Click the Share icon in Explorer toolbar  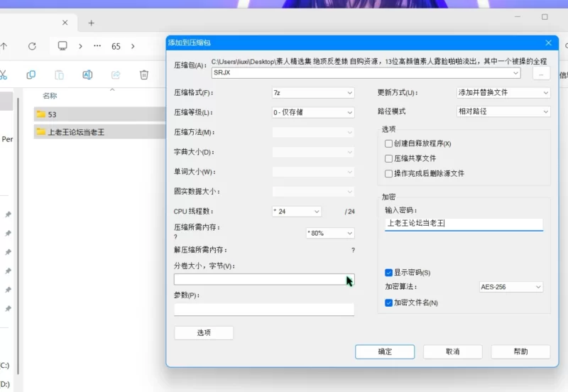pyautogui.click(x=116, y=75)
